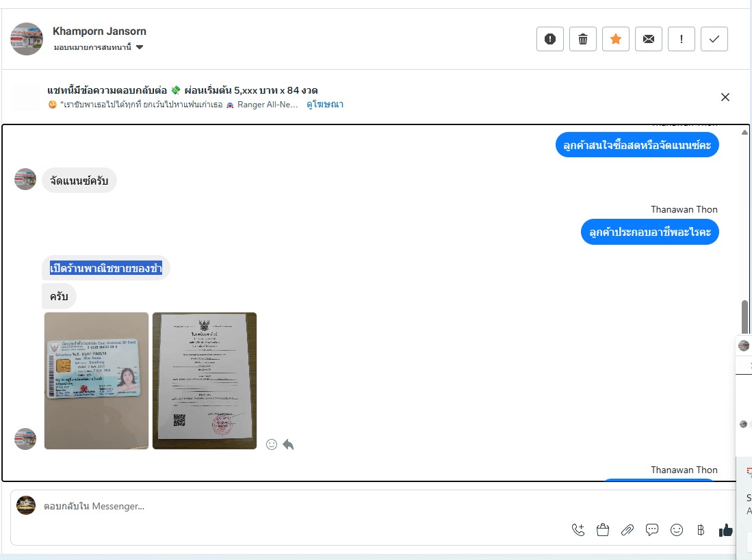Screen dimensions: 752x560
Task: Open emoji picker in composer
Action: tap(677, 530)
